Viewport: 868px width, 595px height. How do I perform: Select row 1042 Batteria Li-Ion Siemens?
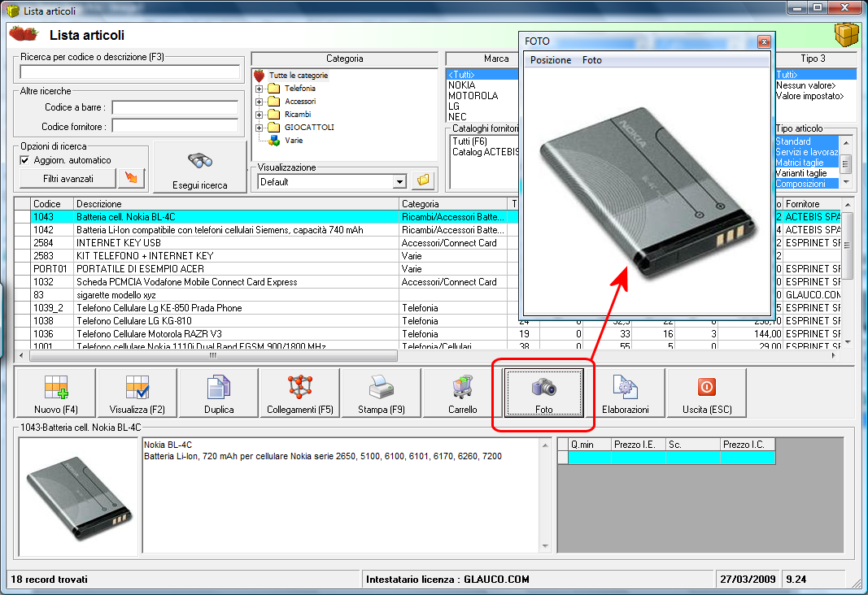point(266,230)
